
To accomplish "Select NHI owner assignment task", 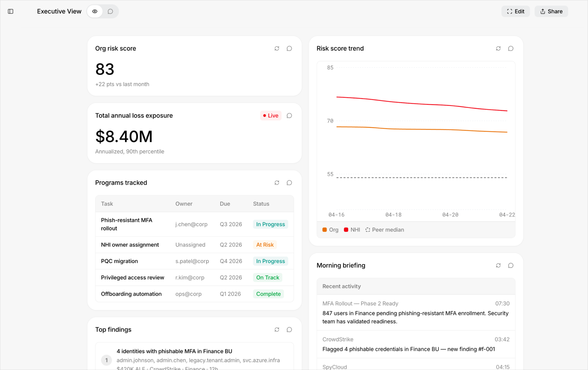I will pyautogui.click(x=130, y=245).
